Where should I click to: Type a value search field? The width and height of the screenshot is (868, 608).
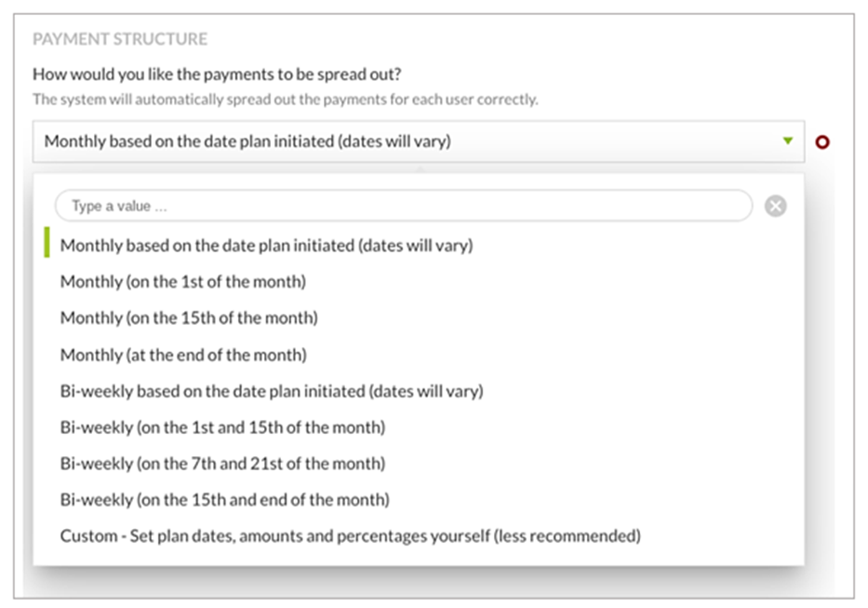(x=403, y=206)
